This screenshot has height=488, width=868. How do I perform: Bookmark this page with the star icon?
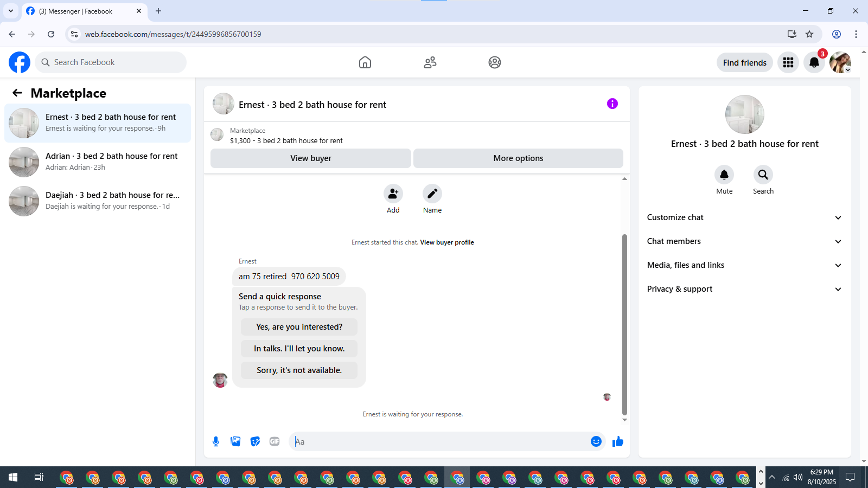point(809,34)
